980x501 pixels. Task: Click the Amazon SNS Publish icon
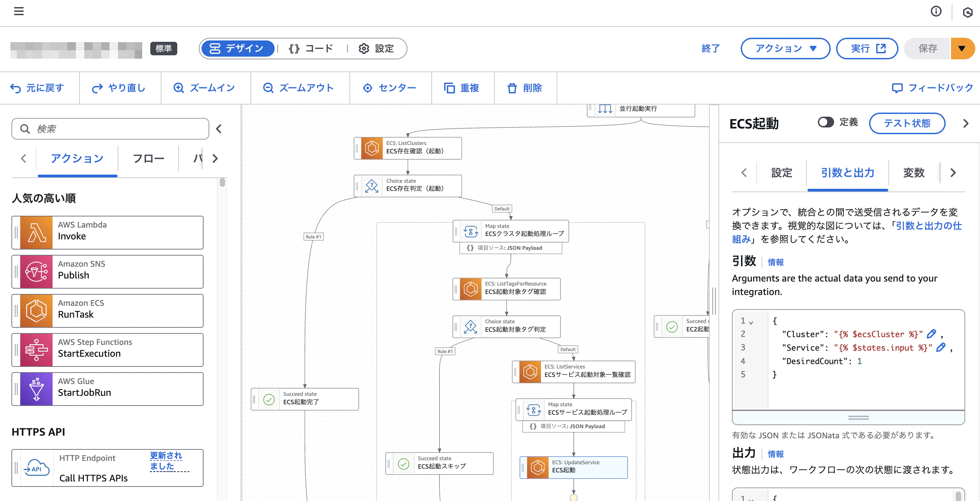pos(36,272)
